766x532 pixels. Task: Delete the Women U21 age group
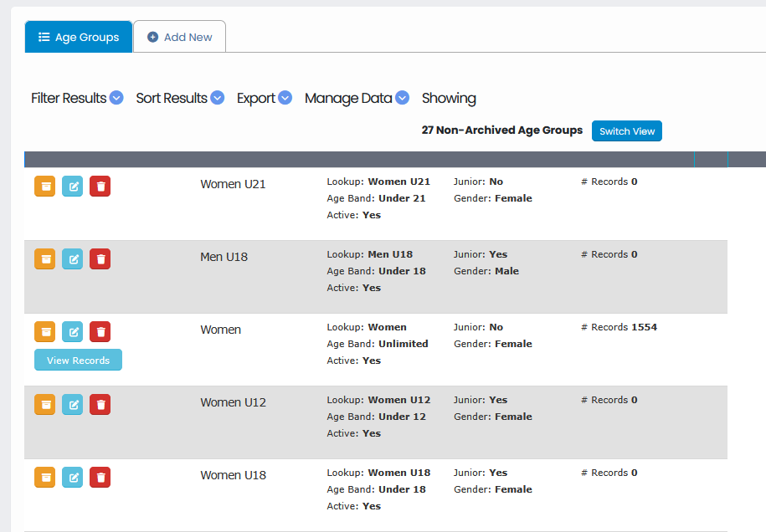[100, 186]
